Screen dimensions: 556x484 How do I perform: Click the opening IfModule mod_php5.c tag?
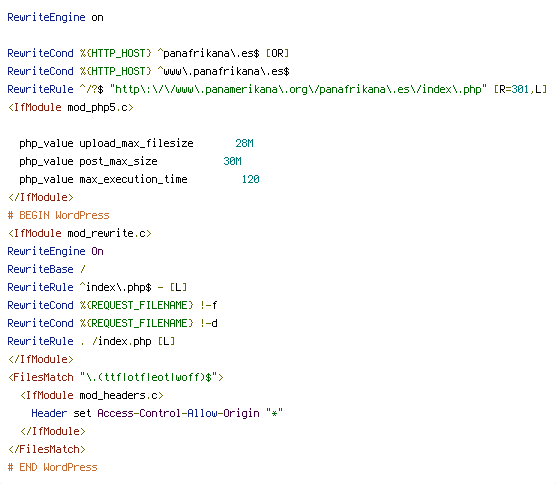(71, 107)
